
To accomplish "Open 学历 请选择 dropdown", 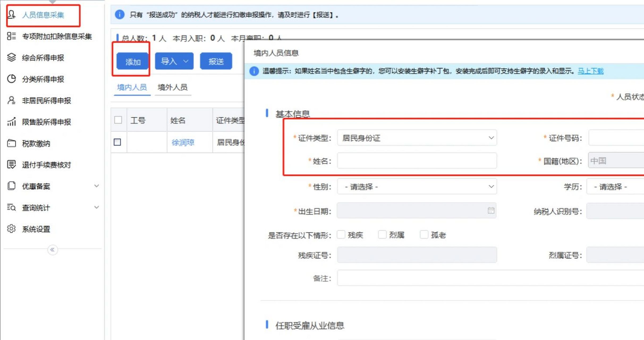I will [615, 186].
